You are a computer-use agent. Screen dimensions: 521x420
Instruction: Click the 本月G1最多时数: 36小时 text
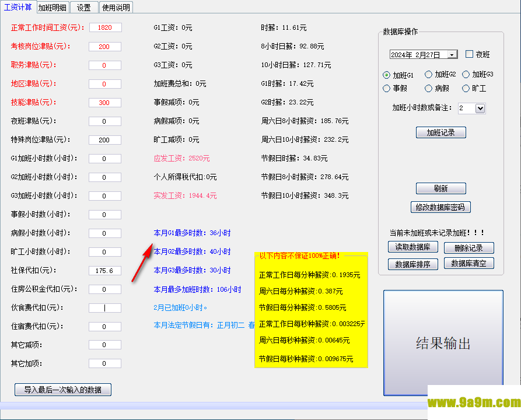(192, 233)
